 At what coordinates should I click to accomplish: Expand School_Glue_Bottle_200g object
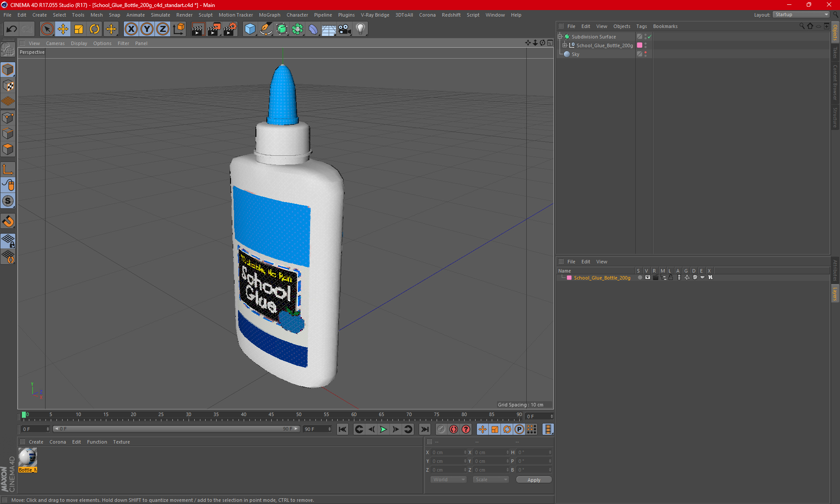point(565,45)
